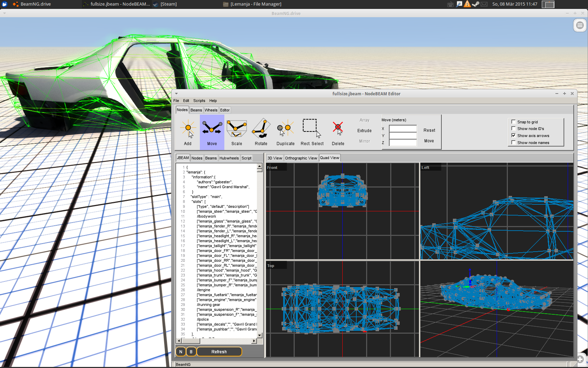The height and width of the screenshot is (368, 588).
Task: Click the Mirror button
Action: point(364,141)
